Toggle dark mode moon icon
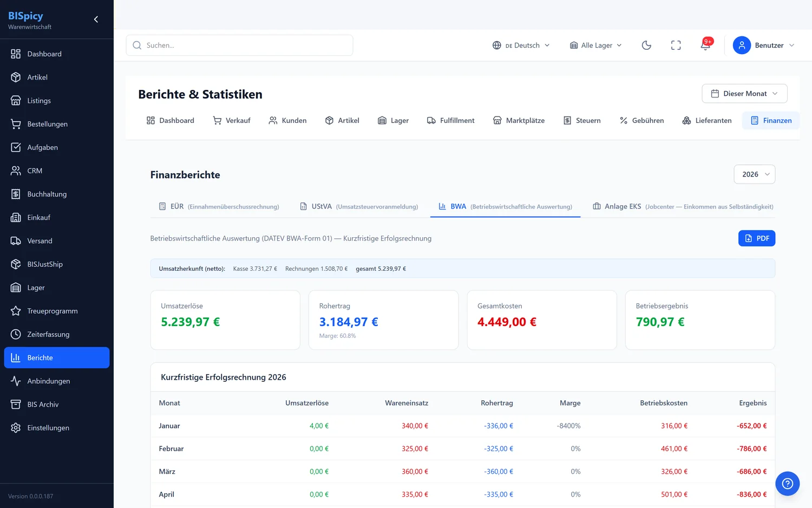 coord(646,45)
